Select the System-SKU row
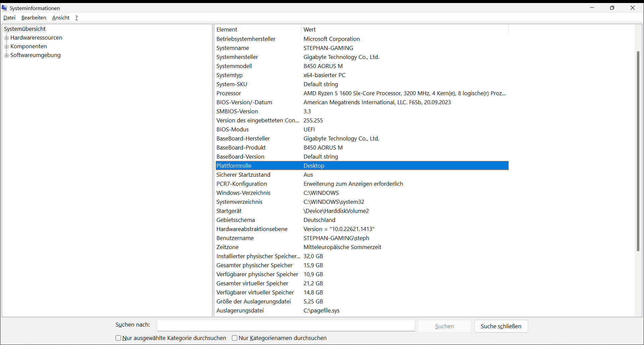Viewport: 644px width, 345px height. [x=362, y=84]
